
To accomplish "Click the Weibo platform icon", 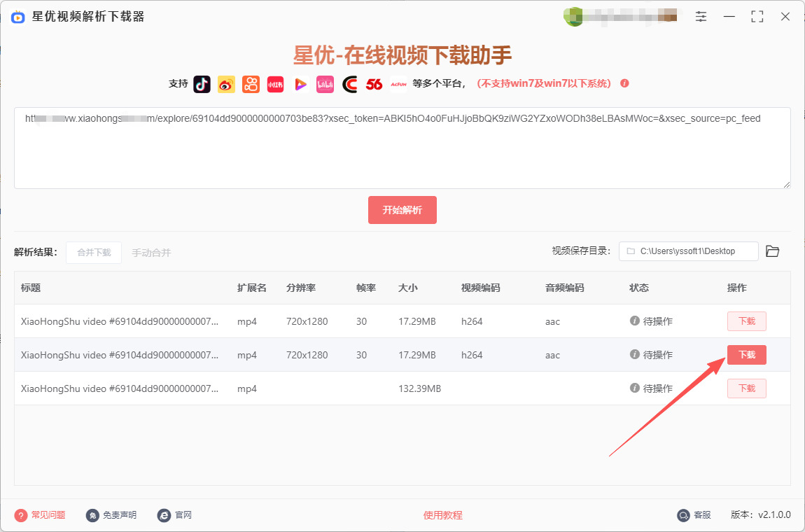I will point(226,84).
